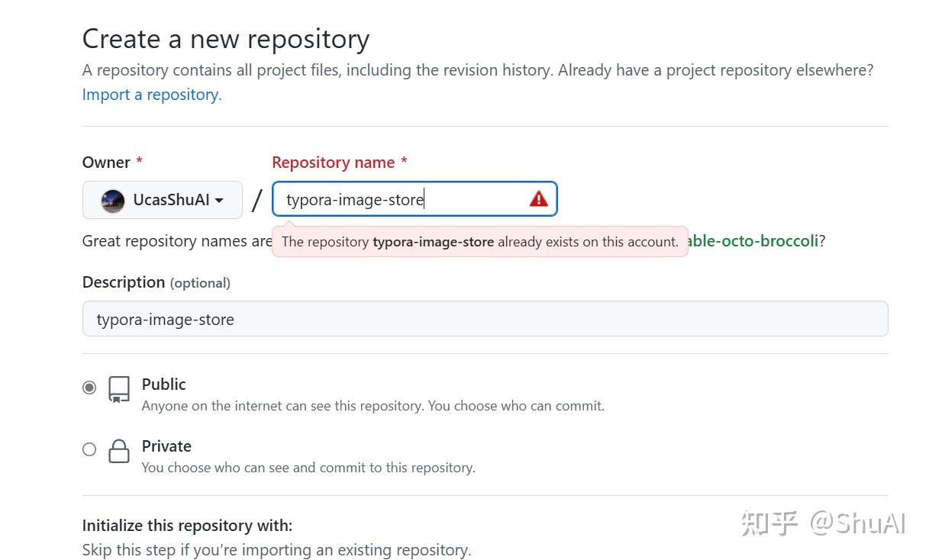This screenshot has width=929, height=560.
Task: Click the red Repository name field label
Action: pyautogui.click(x=334, y=162)
